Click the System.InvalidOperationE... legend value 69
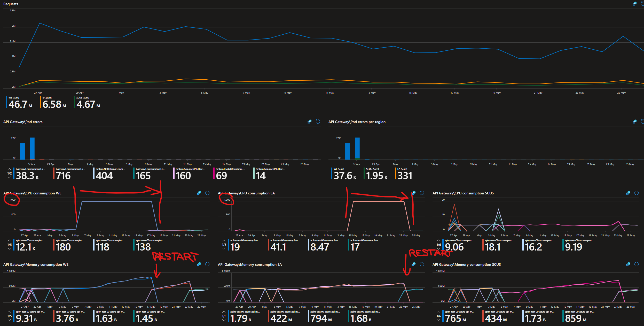644x326 pixels. (x=221, y=176)
